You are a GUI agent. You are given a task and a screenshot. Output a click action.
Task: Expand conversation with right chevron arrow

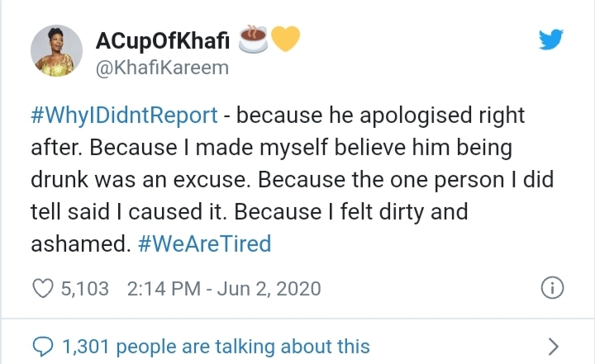pyautogui.click(x=554, y=347)
